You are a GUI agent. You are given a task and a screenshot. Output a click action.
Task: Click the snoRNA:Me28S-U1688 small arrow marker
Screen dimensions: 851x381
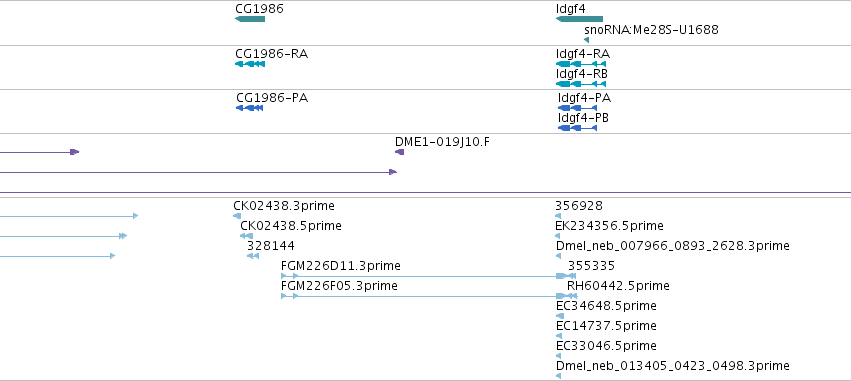tap(587, 40)
